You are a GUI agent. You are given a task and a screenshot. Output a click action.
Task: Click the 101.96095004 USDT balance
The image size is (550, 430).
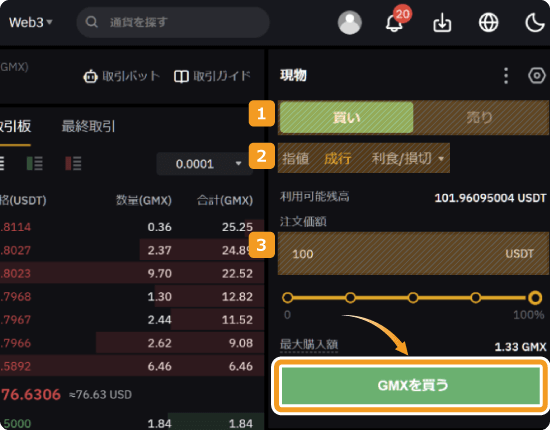(490, 198)
